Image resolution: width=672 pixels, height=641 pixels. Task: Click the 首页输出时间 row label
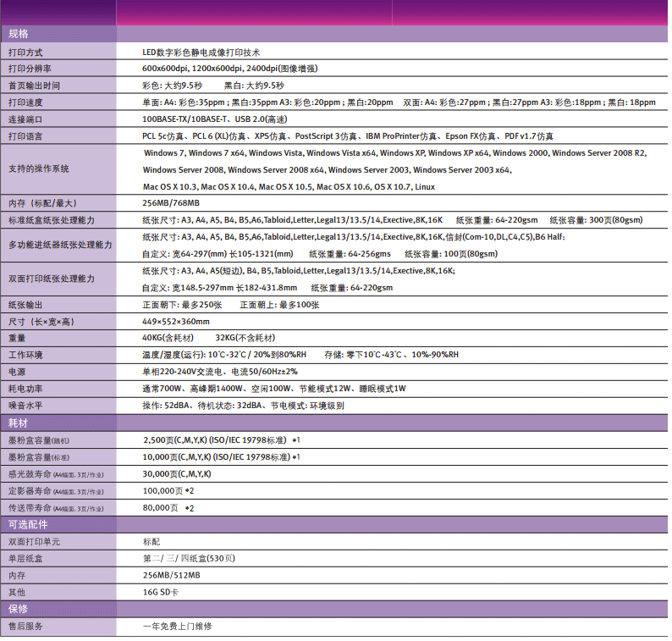[x=34, y=86]
